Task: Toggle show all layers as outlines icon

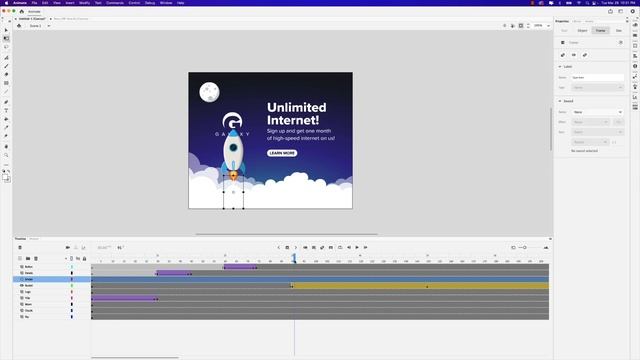Action: 71,258
